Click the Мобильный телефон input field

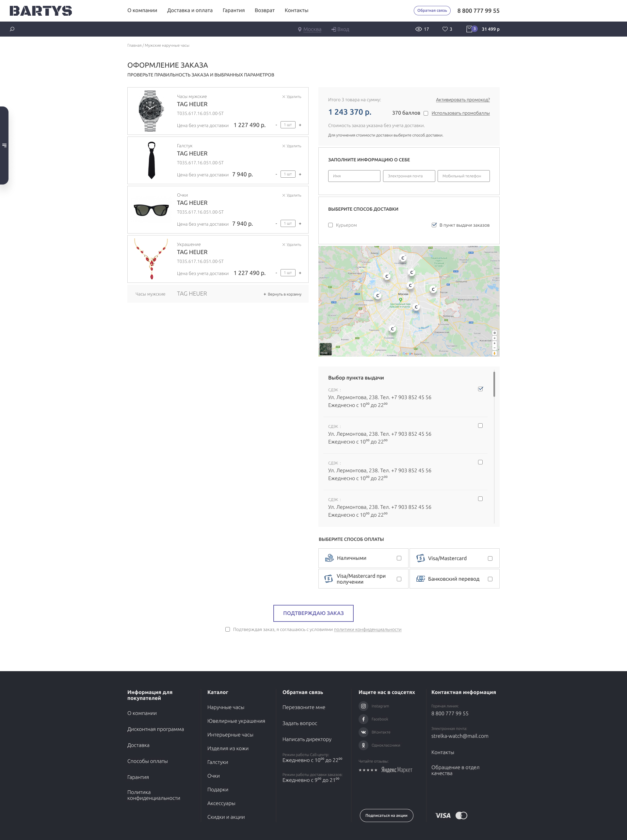click(x=463, y=176)
